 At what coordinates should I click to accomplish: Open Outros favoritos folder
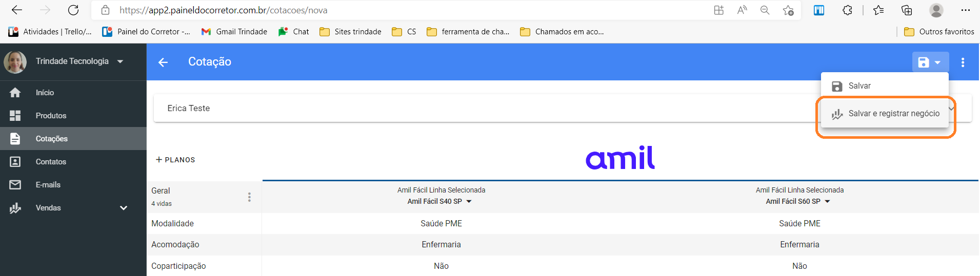point(939,32)
